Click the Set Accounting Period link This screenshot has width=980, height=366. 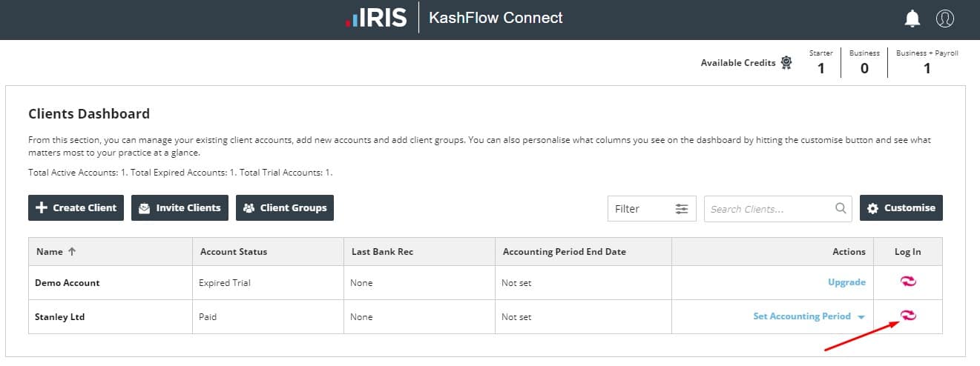click(801, 316)
